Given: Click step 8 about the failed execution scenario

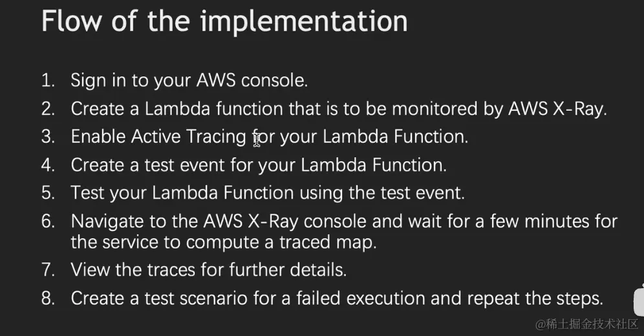Looking at the screenshot, I should (x=337, y=298).
